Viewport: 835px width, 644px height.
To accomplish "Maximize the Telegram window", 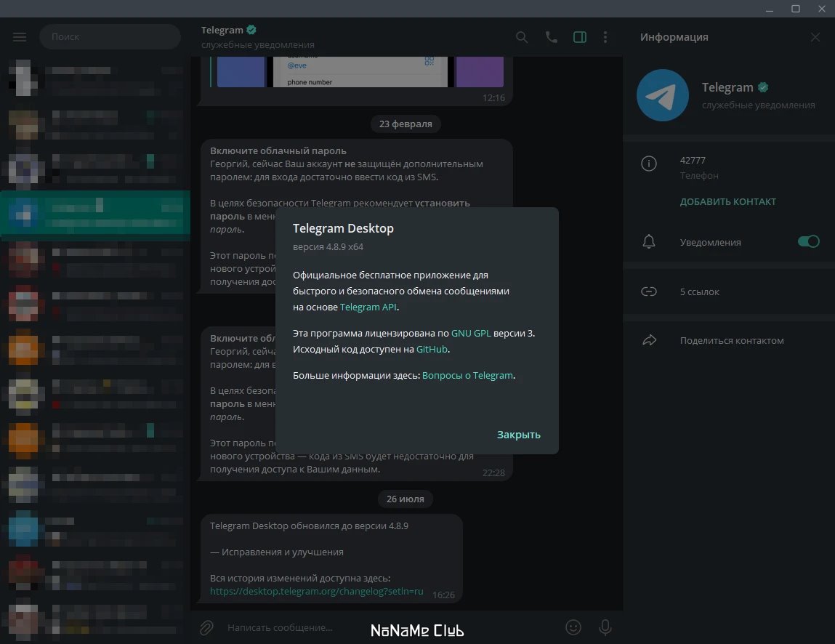I will [796, 9].
